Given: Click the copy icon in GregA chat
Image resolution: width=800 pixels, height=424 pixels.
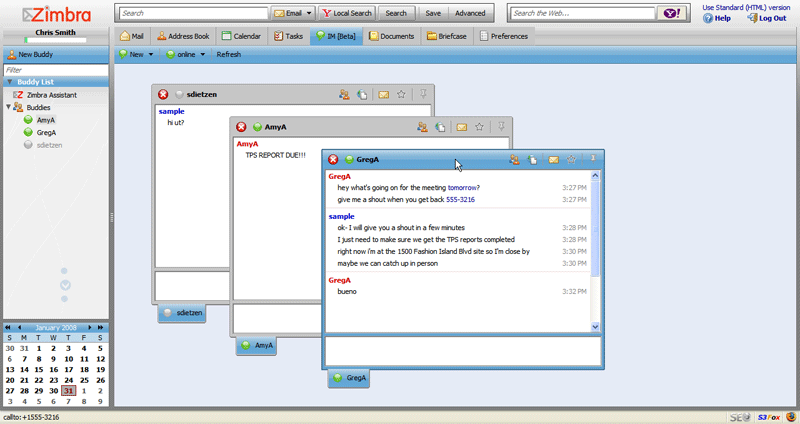Looking at the screenshot, I should tap(532, 160).
